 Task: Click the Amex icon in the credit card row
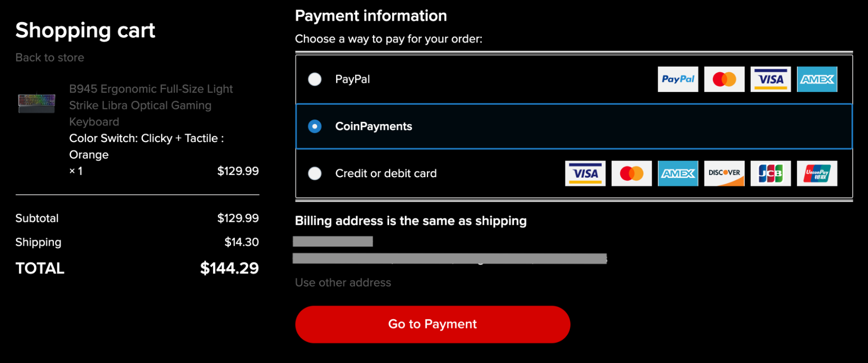[678, 173]
